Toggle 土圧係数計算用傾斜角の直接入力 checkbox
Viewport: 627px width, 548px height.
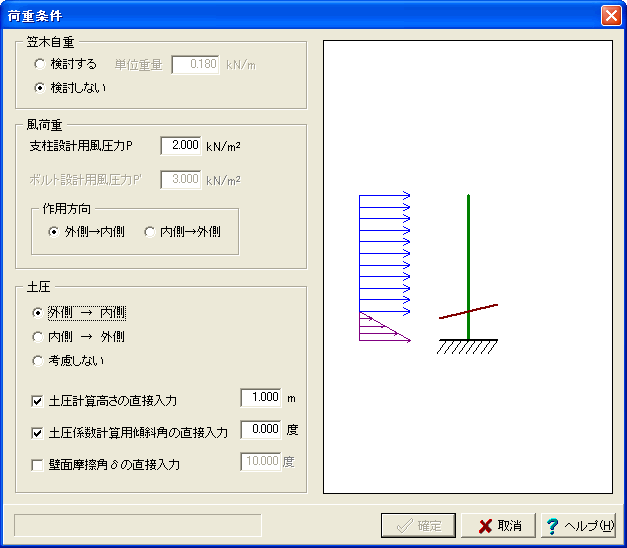coord(37,433)
